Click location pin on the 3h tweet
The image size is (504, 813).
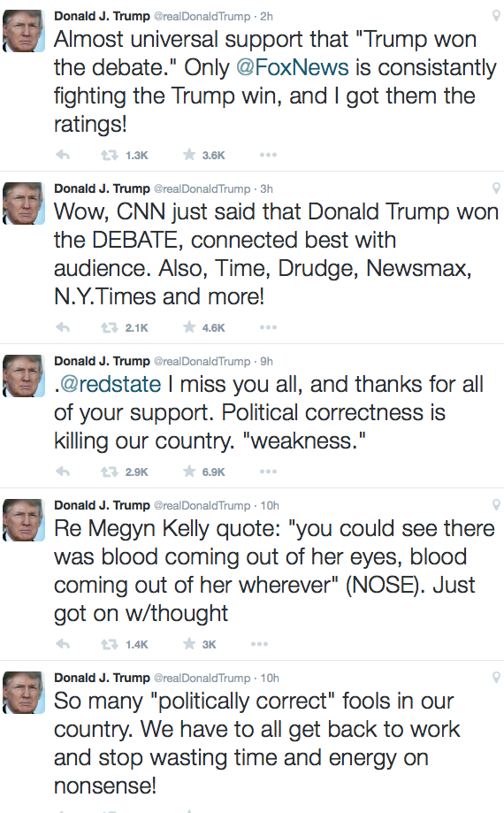click(496, 188)
